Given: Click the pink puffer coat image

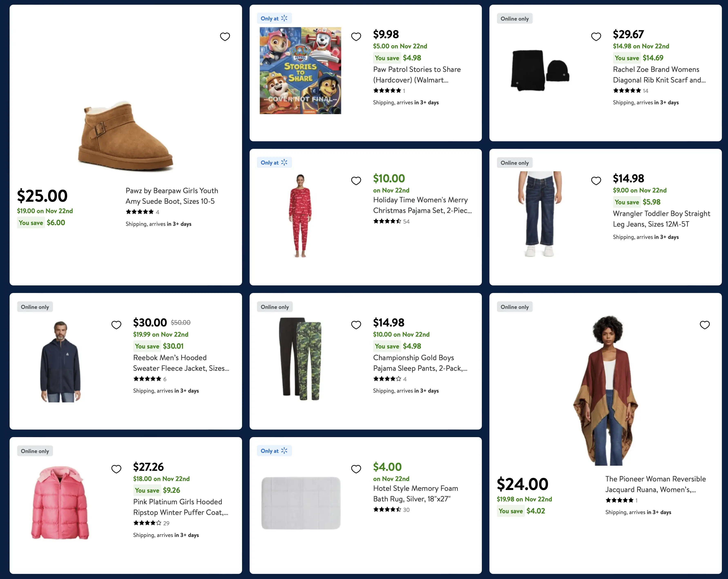Looking at the screenshot, I should tap(60, 503).
